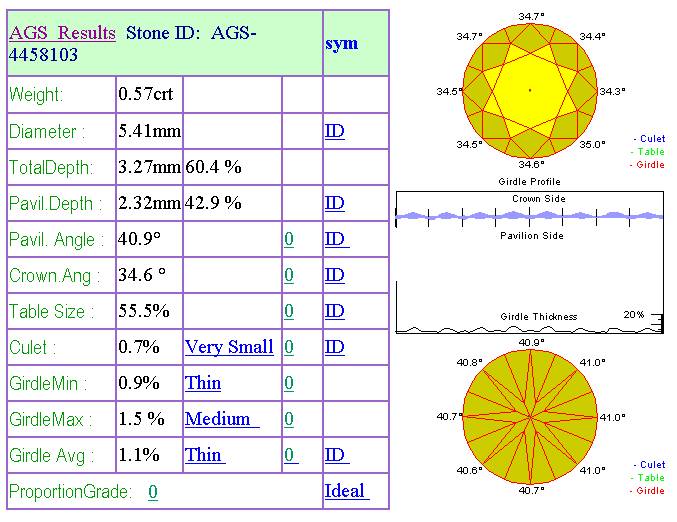677x522 pixels.
Task: Click the 0 grade in Pavil. Angle row
Action: pyautogui.click(x=289, y=239)
